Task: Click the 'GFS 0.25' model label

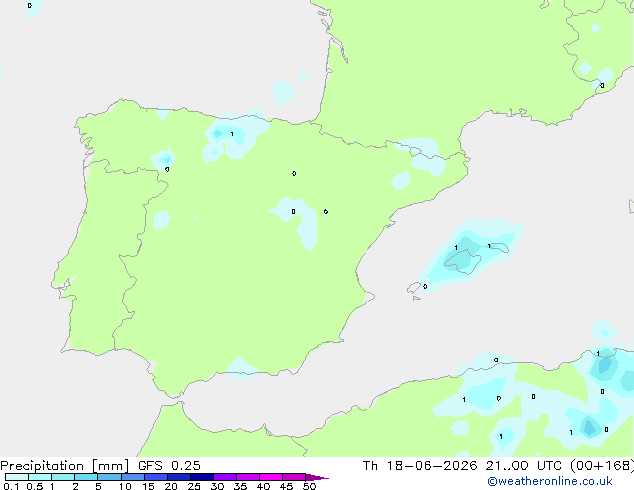Action: point(169,466)
